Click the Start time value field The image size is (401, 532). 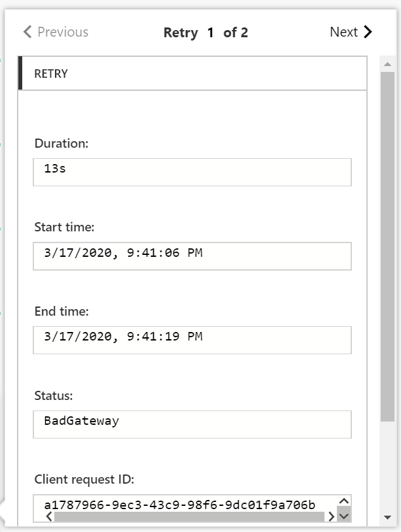tap(192, 256)
